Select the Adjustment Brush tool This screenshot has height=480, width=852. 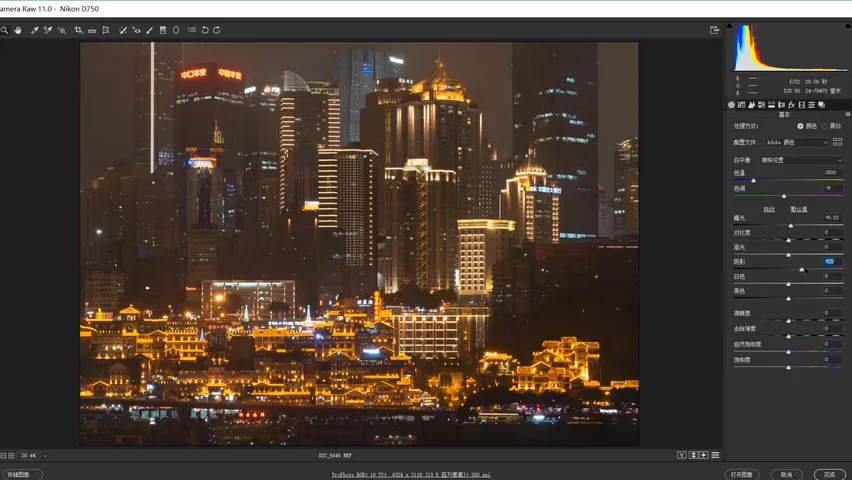[149, 30]
